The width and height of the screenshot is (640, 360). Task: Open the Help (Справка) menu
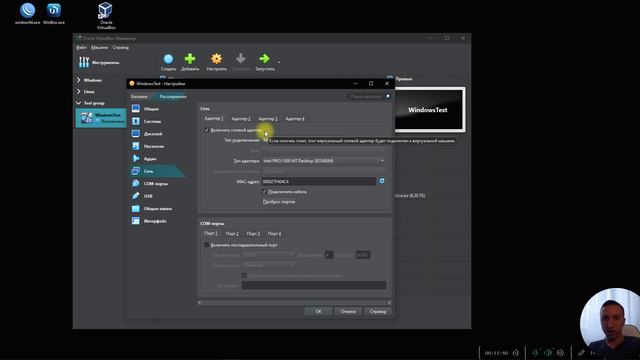[x=120, y=47]
